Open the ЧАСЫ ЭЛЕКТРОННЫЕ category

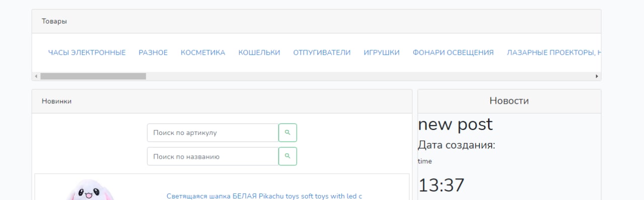[87, 52]
